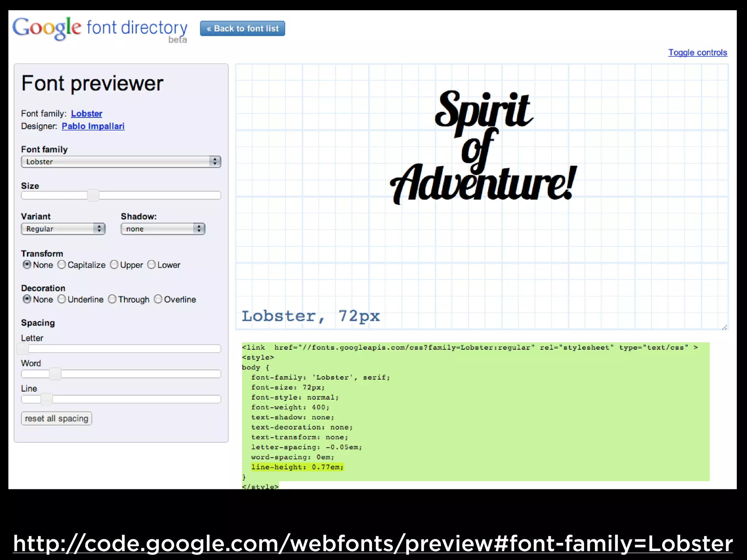
Task: Open the Font family dropdown
Action: pyautogui.click(x=121, y=162)
